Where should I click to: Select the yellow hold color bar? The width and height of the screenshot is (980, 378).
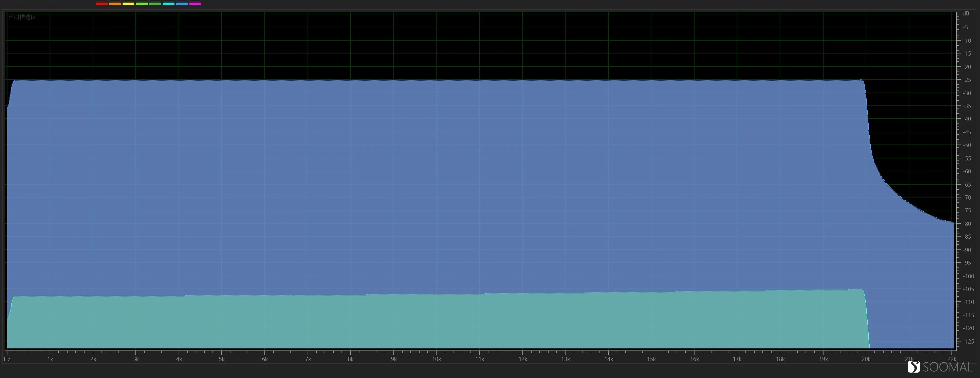click(128, 3)
